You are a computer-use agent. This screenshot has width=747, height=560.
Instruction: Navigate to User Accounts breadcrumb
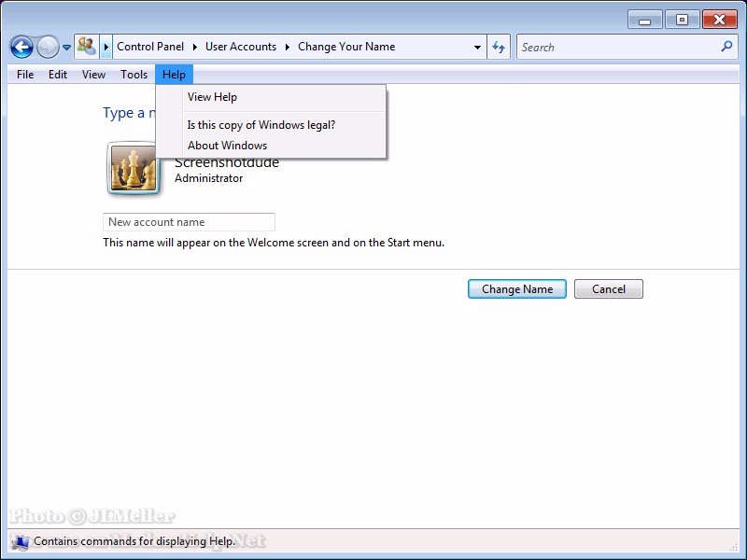pos(241,47)
